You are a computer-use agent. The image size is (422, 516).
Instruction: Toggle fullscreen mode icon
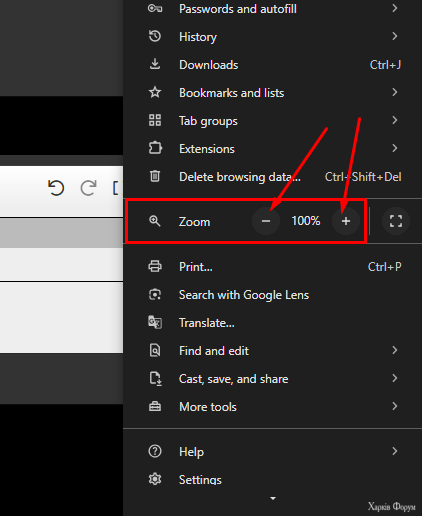[396, 221]
